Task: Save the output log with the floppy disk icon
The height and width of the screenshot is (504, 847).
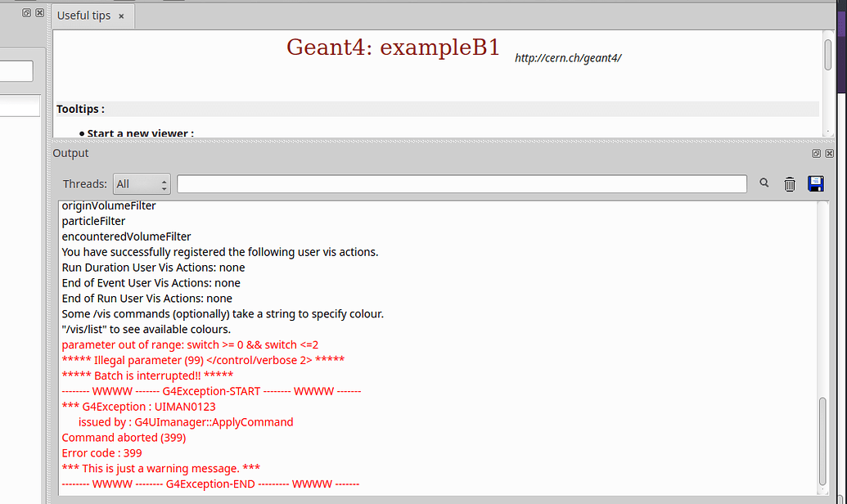Action: tap(816, 184)
